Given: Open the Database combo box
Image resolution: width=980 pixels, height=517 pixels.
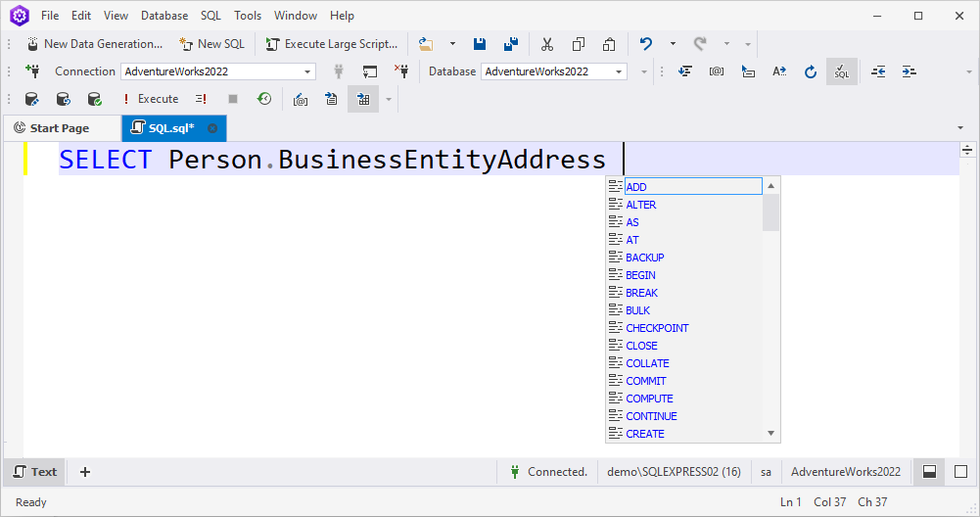Looking at the screenshot, I should tap(554, 71).
